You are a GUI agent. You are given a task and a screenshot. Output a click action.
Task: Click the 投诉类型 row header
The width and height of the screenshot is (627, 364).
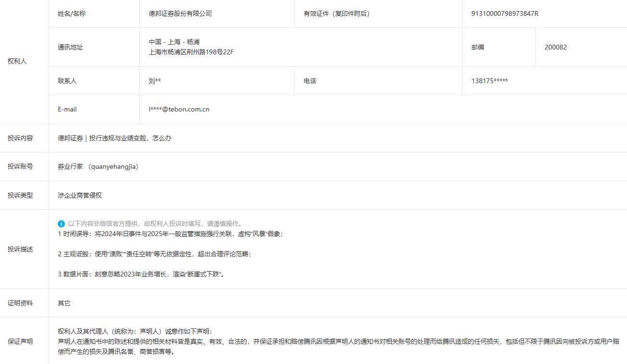[x=20, y=195]
